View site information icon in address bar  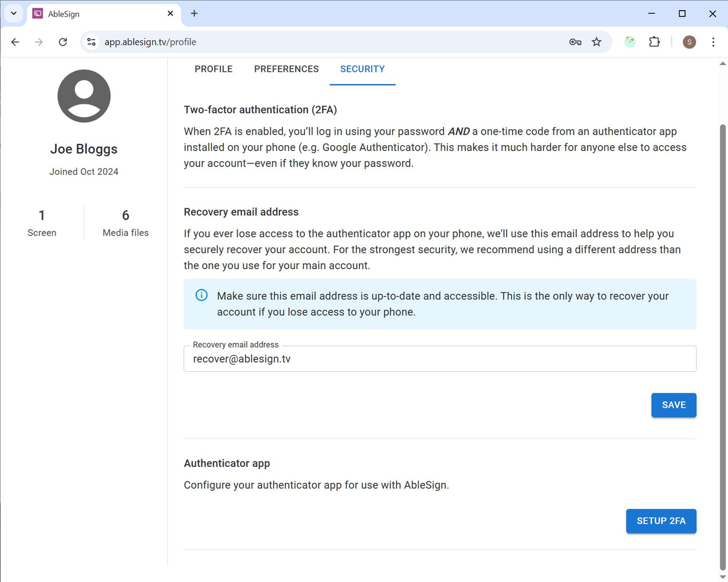91,42
